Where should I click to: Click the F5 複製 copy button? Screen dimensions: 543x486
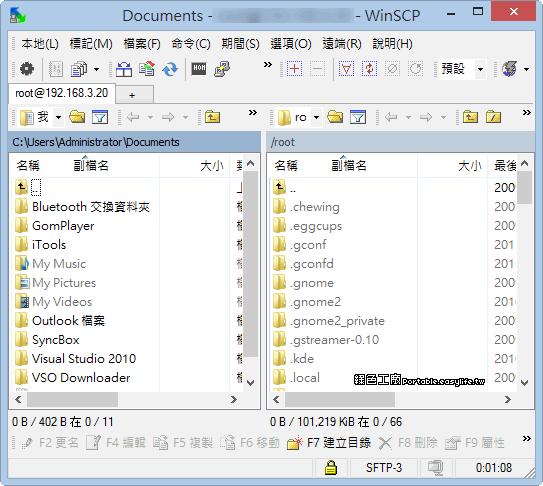tap(183, 443)
